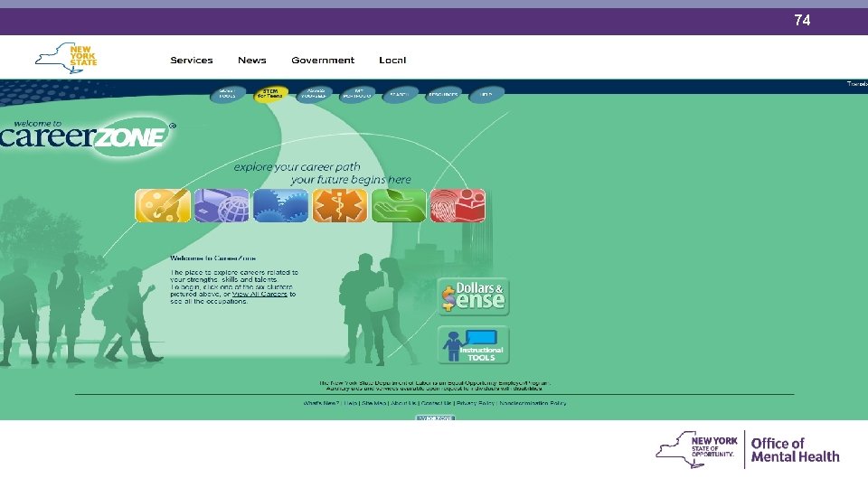Open the Tools tab beside STEM for Teens
The width and height of the screenshot is (868, 488).
click(228, 94)
